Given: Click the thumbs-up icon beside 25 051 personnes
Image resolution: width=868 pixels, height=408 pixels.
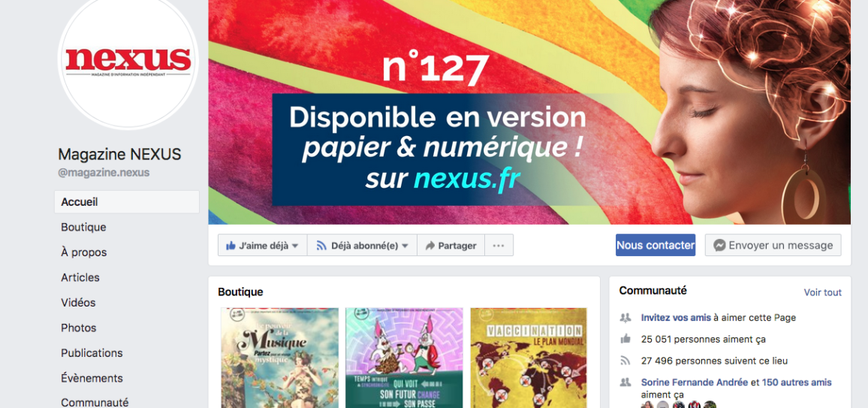Looking at the screenshot, I should [x=625, y=339].
